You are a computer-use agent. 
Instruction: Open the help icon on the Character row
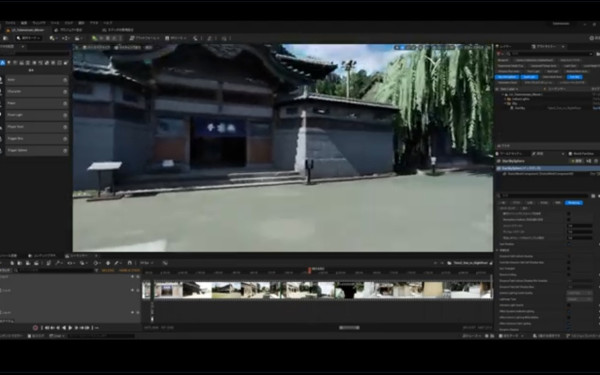point(65,92)
